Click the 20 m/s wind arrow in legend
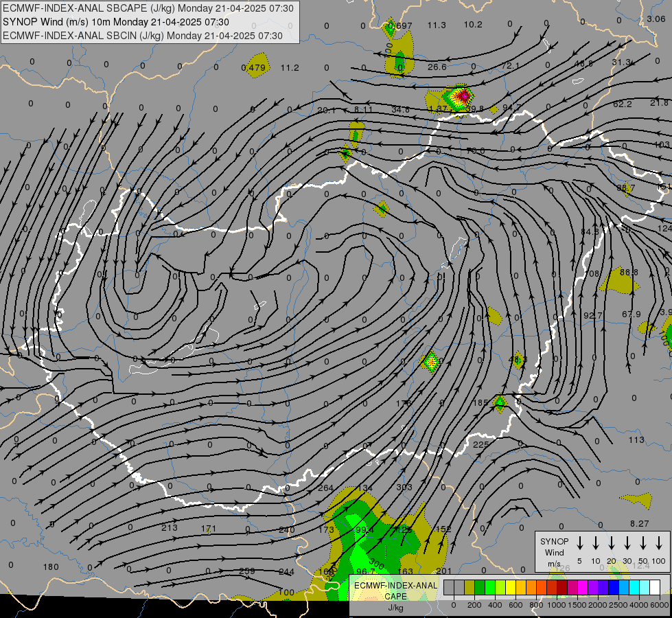Screen dimensions: 672x618 (x=612, y=543)
